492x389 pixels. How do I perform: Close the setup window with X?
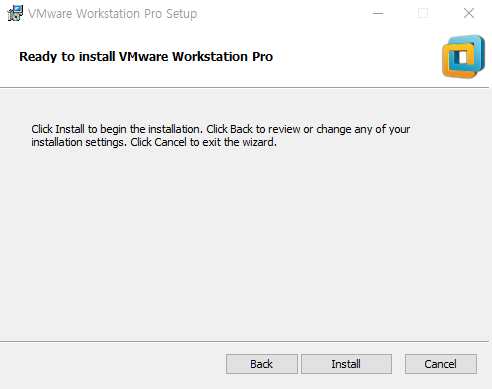469,13
